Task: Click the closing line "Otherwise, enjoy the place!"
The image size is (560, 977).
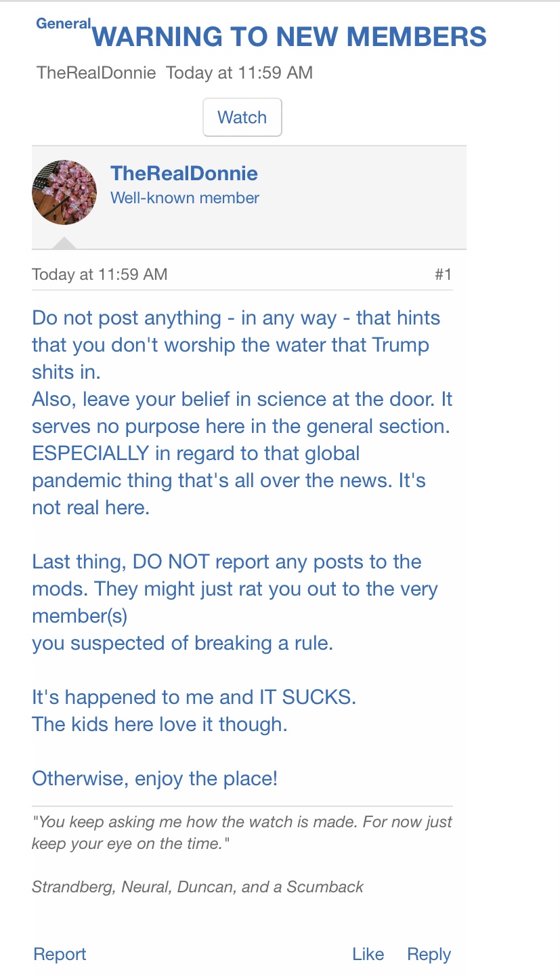Action: tap(154, 778)
